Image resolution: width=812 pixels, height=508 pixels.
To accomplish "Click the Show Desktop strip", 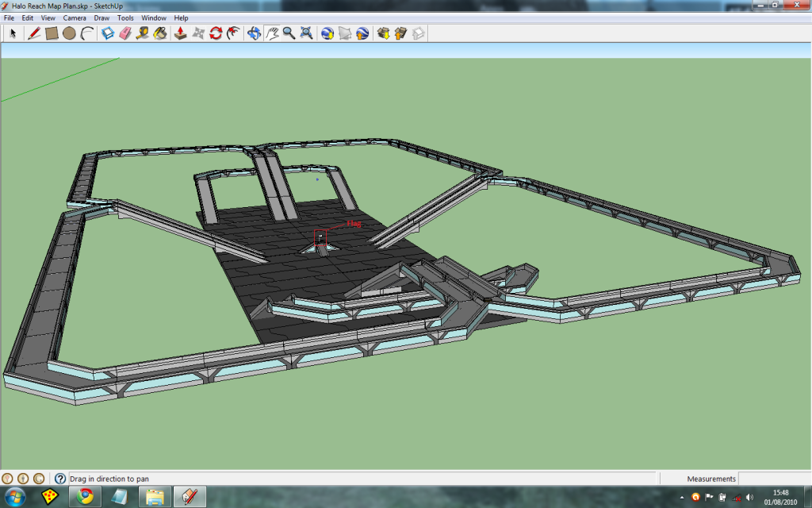I will [x=808, y=497].
